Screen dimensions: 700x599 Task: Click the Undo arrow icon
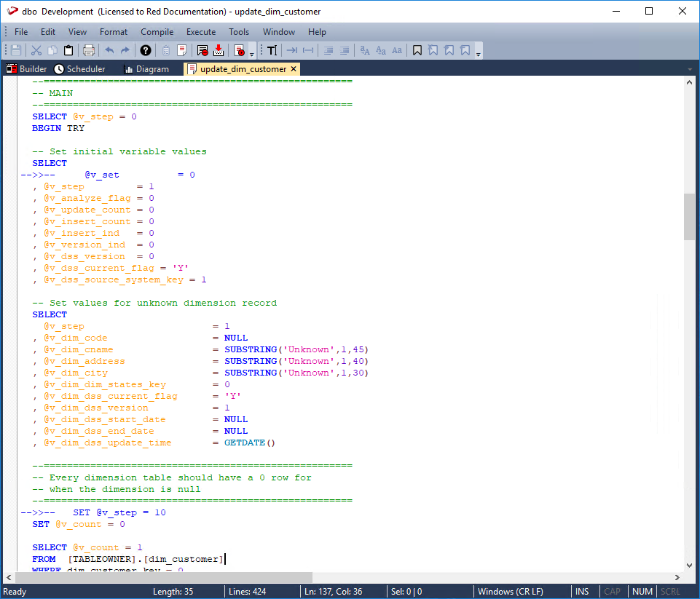(x=109, y=50)
